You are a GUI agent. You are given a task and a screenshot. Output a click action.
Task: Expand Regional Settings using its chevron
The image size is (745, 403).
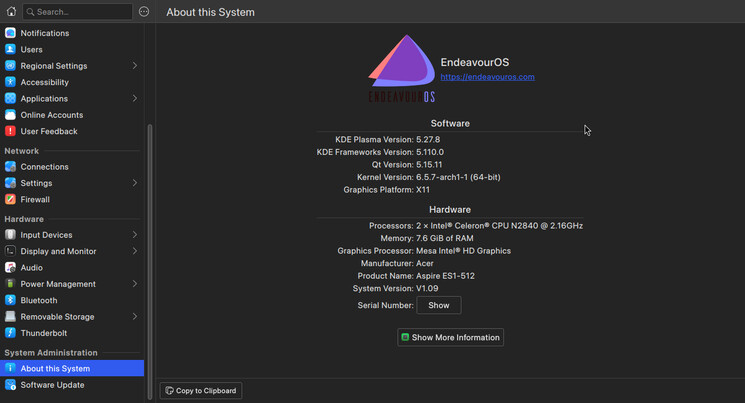pyautogui.click(x=135, y=66)
